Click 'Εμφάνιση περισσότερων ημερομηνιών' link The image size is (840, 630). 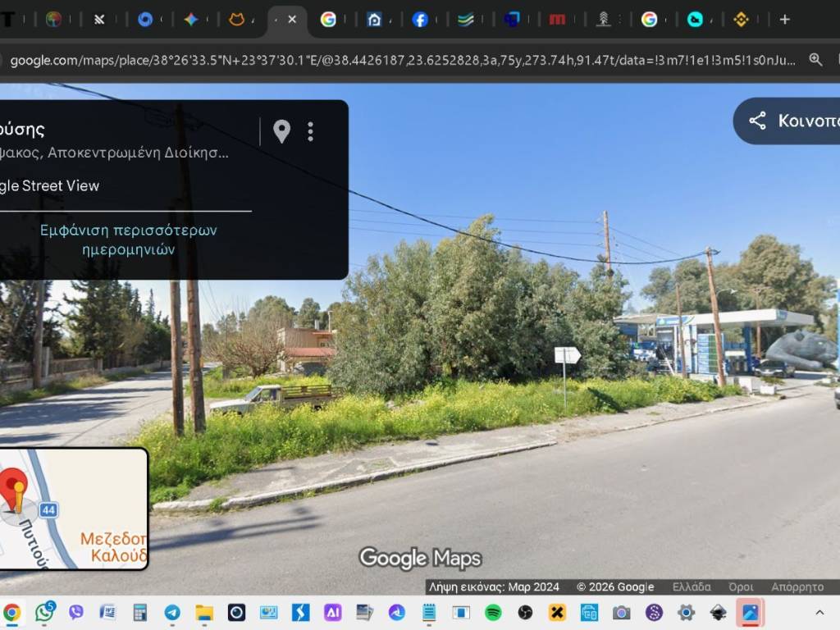[x=129, y=239]
